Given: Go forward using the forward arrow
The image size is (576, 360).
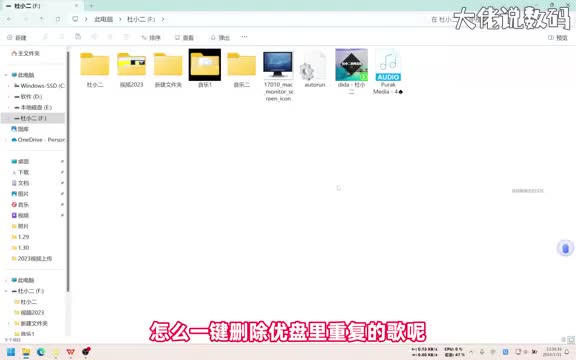Looking at the screenshot, I should (25, 19).
